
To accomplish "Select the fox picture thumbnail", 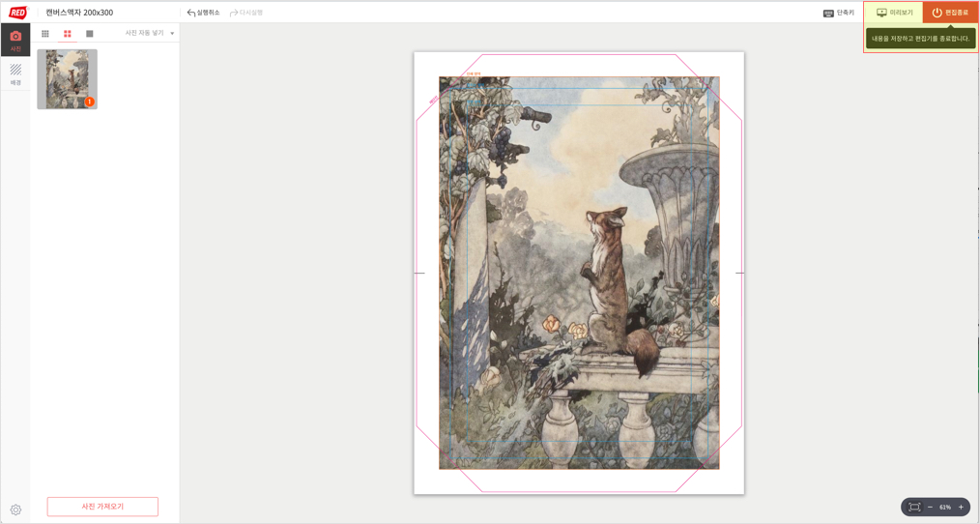I will 68,79.
